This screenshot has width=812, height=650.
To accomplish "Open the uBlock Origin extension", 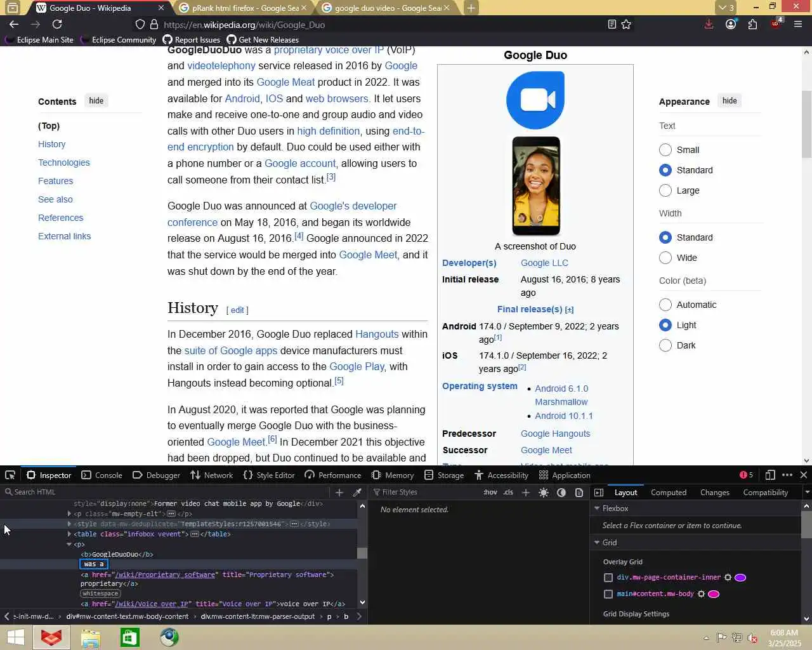I will 776,24.
